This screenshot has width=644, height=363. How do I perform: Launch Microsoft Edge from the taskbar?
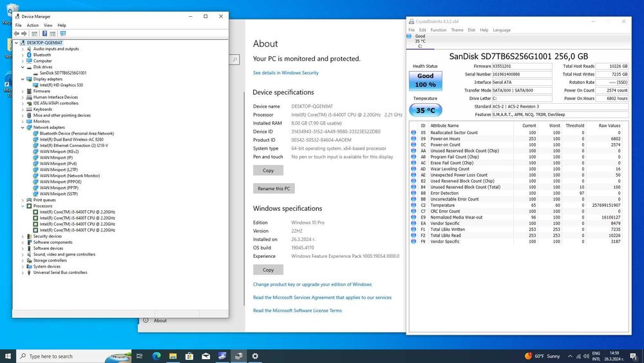pyautogui.click(x=156, y=356)
